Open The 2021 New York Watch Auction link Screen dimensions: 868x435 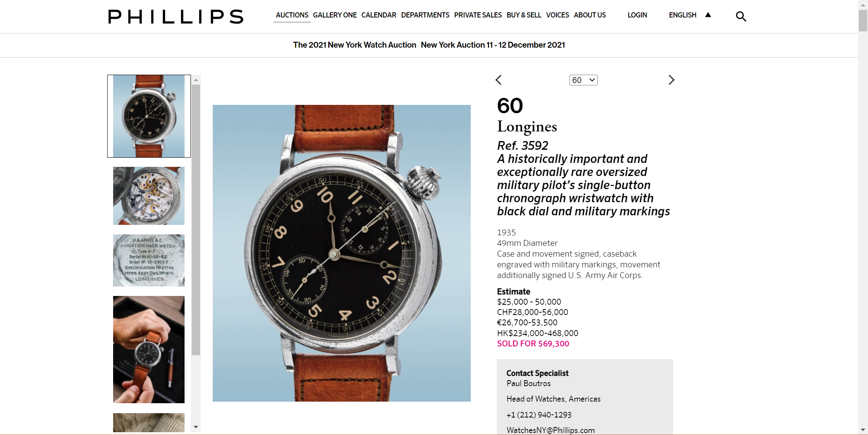coord(354,45)
